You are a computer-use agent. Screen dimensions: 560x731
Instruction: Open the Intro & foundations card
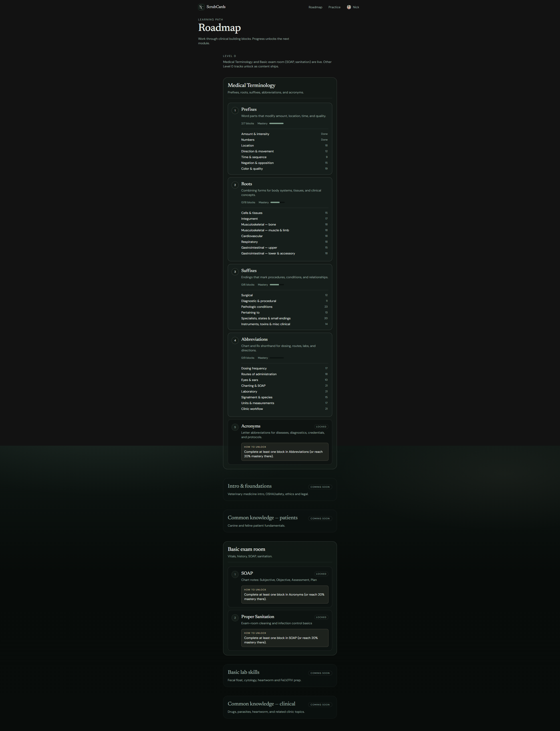pos(280,490)
